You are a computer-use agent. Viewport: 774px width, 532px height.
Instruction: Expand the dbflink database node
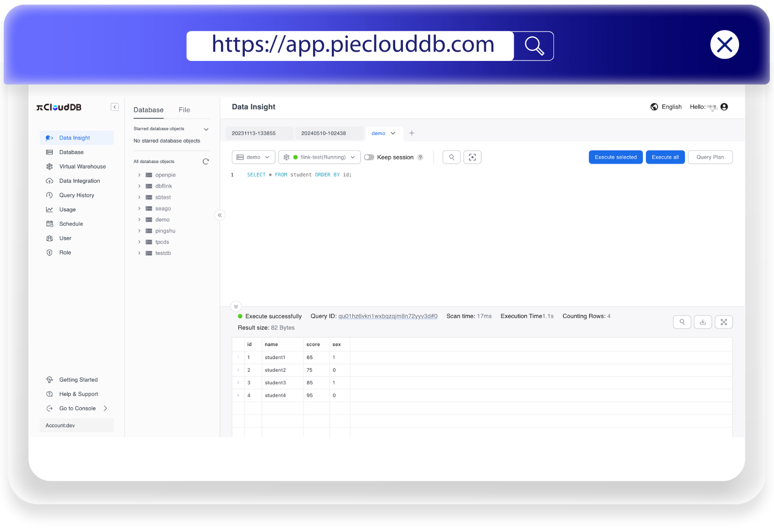coord(139,186)
